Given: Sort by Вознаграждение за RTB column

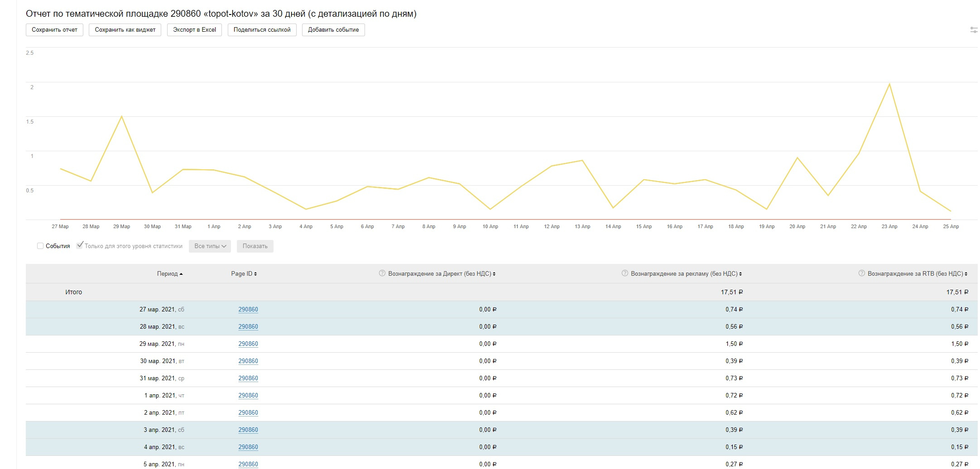Looking at the screenshot, I should [x=917, y=274].
